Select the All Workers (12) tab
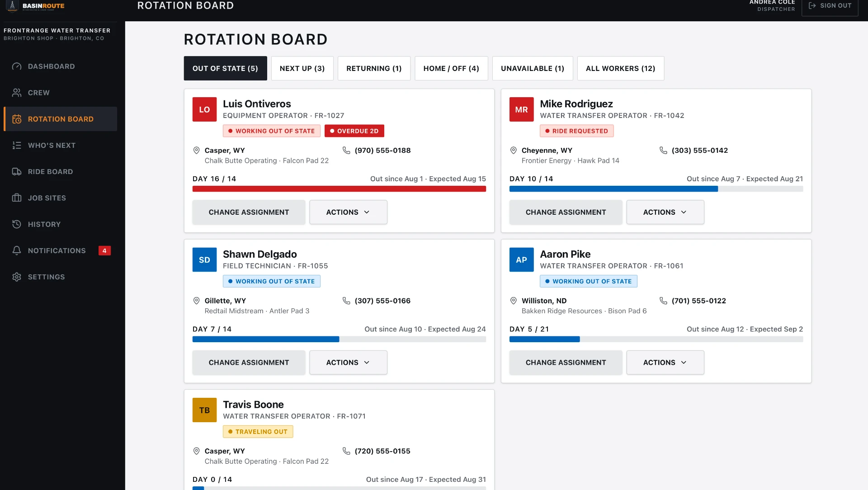 [620, 68]
